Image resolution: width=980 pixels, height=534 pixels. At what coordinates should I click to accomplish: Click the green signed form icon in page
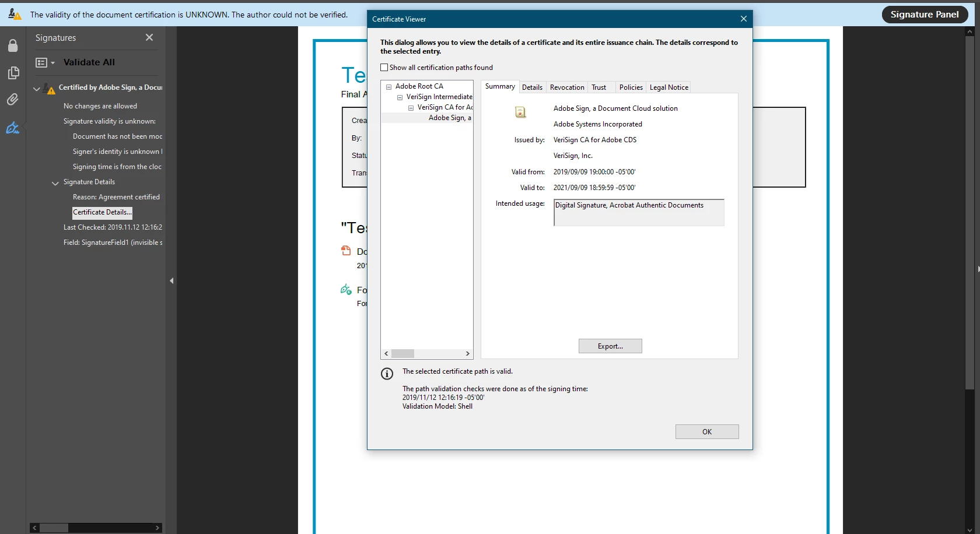(x=346, y=289)
